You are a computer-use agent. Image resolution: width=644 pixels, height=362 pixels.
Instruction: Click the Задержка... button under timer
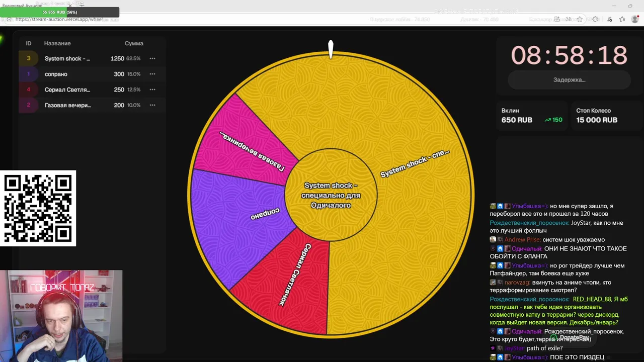(x=569, y=79)
